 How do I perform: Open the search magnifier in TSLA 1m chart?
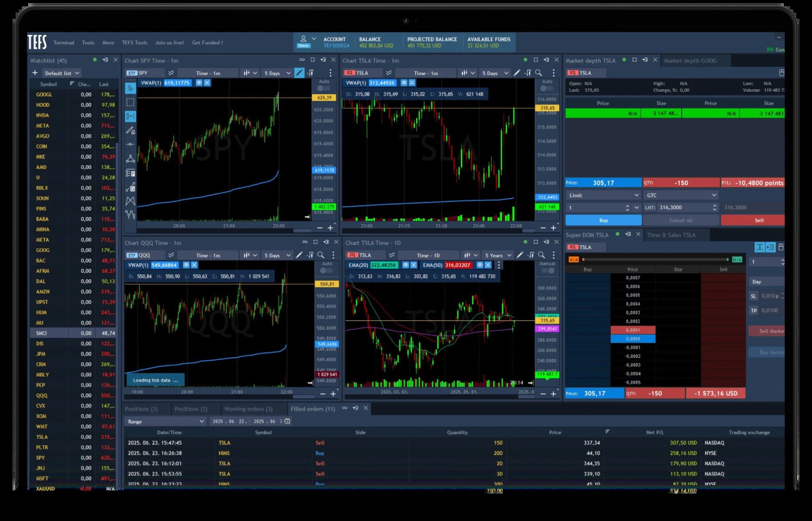539,73
